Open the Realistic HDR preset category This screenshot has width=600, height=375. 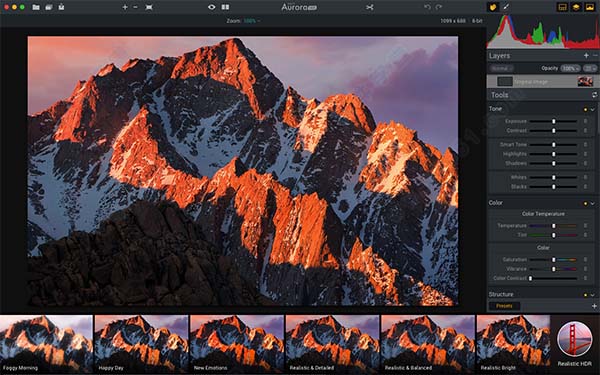point(574,344)
